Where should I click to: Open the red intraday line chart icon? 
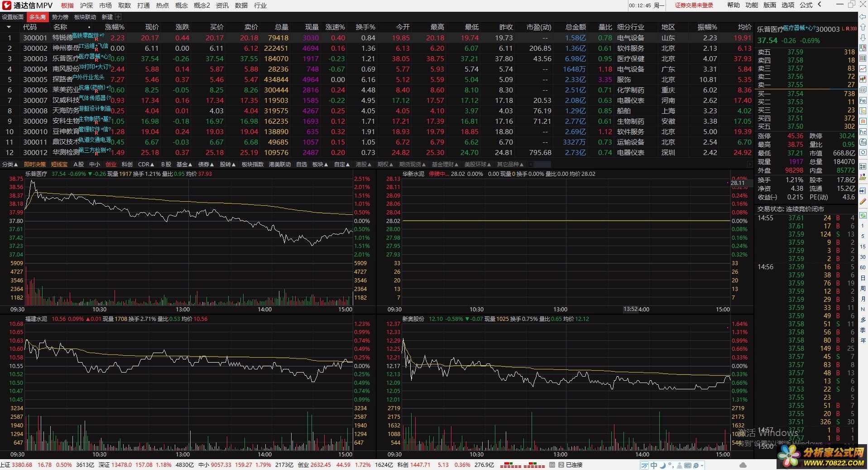[x=863, y=69]
